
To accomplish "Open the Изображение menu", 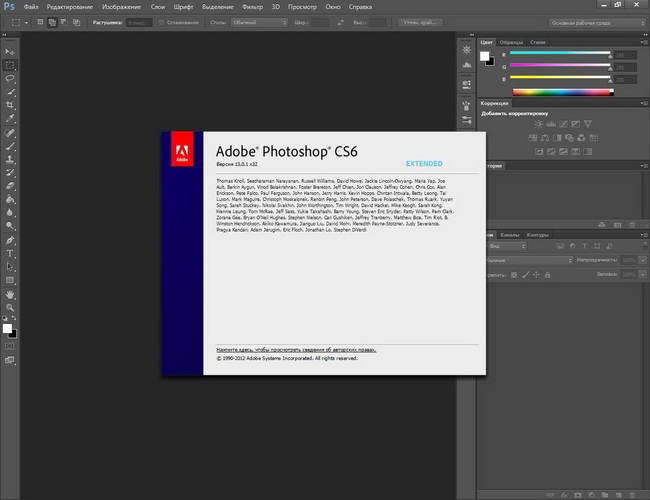I will point(121,7).
